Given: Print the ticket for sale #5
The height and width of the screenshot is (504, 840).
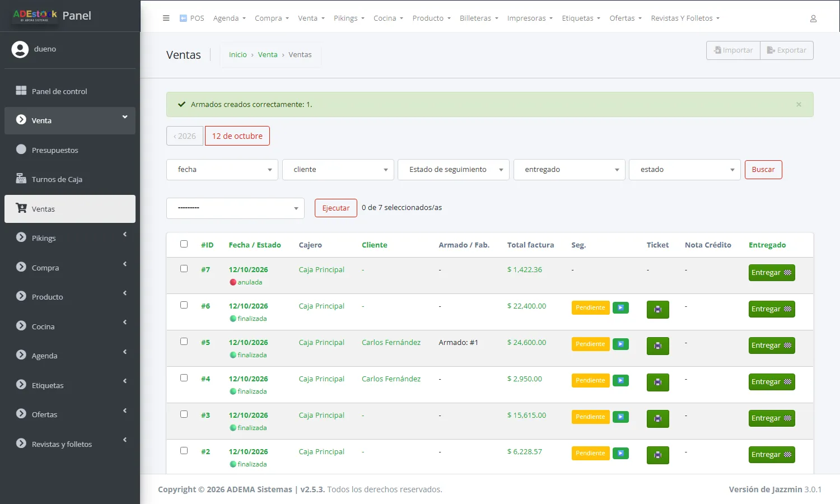Looking at the screenshot, I should (657, 346).
